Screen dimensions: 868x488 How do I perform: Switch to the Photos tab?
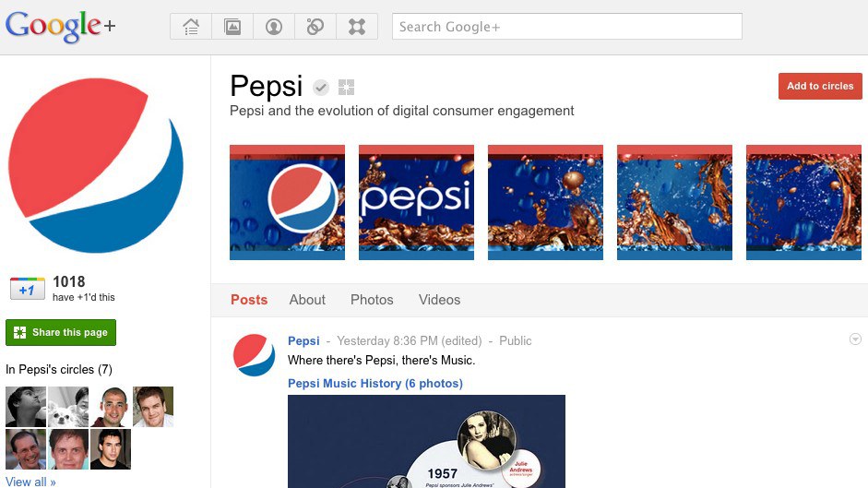pyautogui.click(x=372, y=300)
